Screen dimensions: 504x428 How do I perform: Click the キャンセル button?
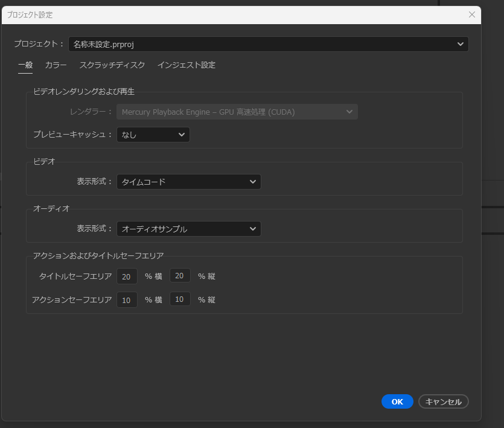coord(444,401)
